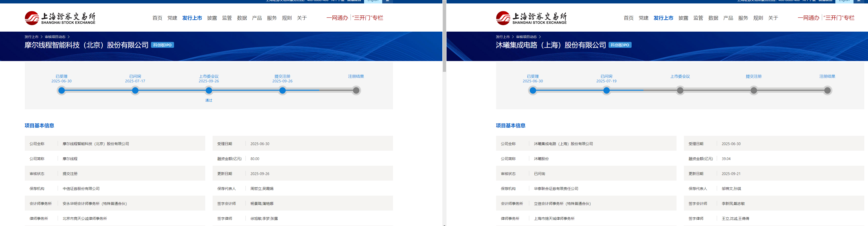Click the 已受理 timeline dot for 摩尔线程
Viewport: 868px width, 226px height.
coord(61,90)
